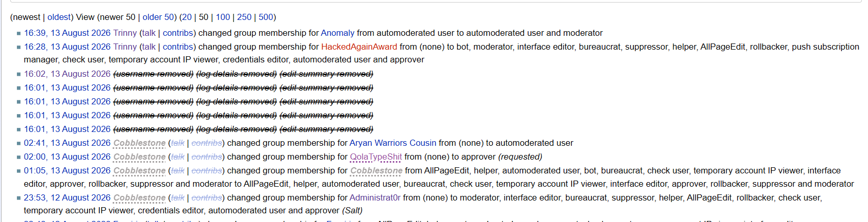Open the 01:05, 13 August 2026 timestamp
The image size is (868, 222).
coord(67,171)
